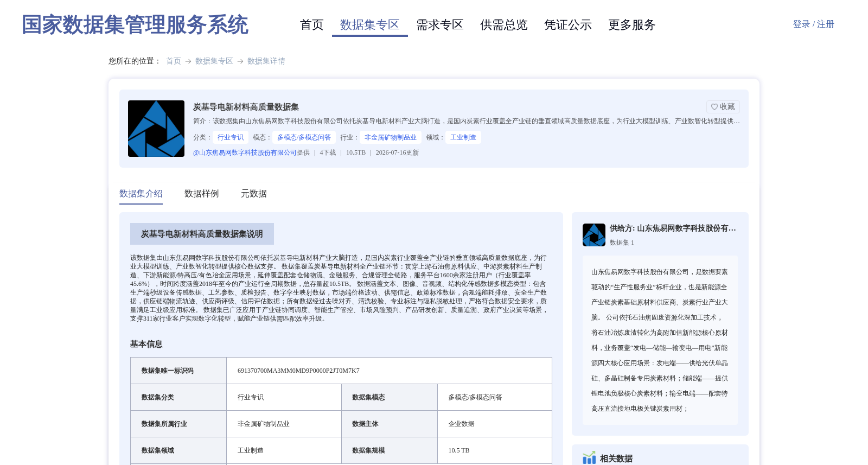Click the 4下载 download count
This screenshot has width=868, height=465.
click(328, 152)
